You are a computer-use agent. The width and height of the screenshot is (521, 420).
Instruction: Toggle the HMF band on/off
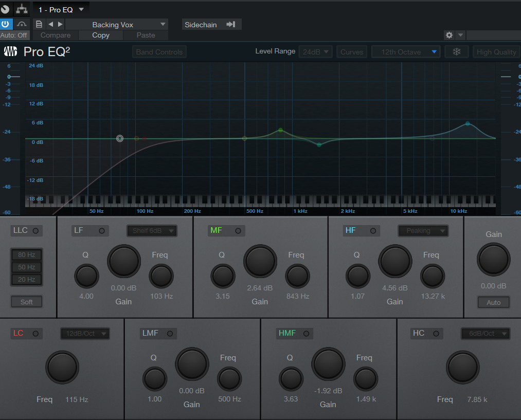click(306, 333)
